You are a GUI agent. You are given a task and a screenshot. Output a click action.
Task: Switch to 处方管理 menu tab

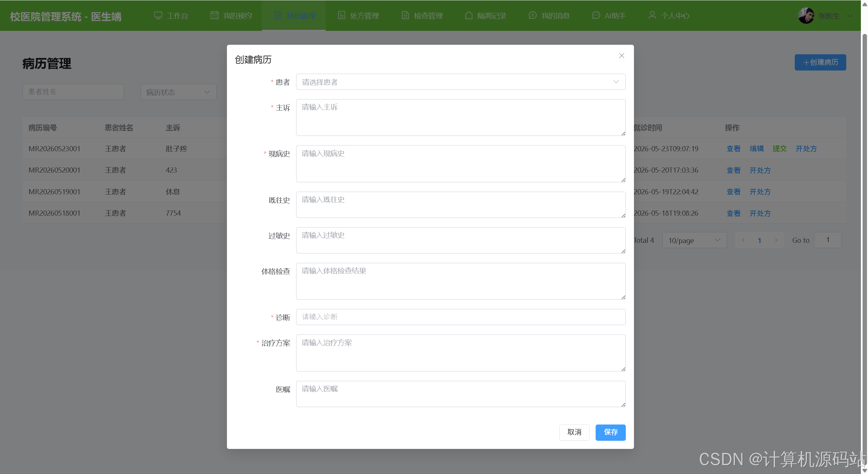click(359, 16)
